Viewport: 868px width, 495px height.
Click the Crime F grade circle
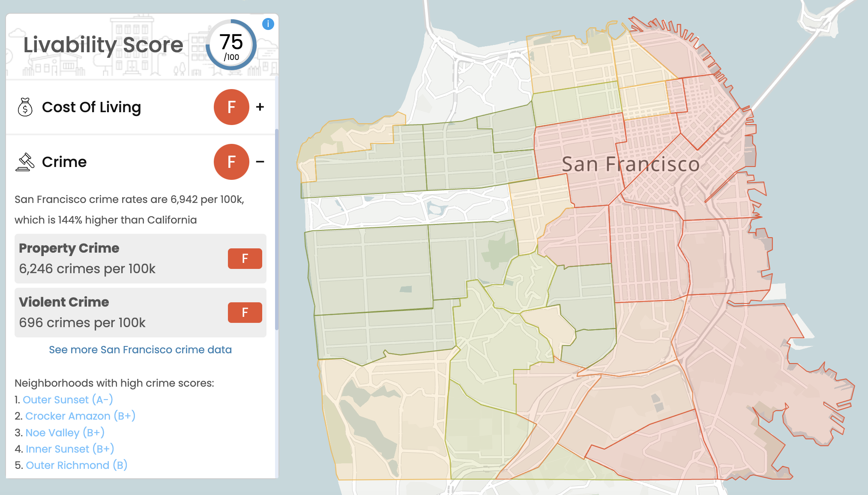tap(231, 162)
